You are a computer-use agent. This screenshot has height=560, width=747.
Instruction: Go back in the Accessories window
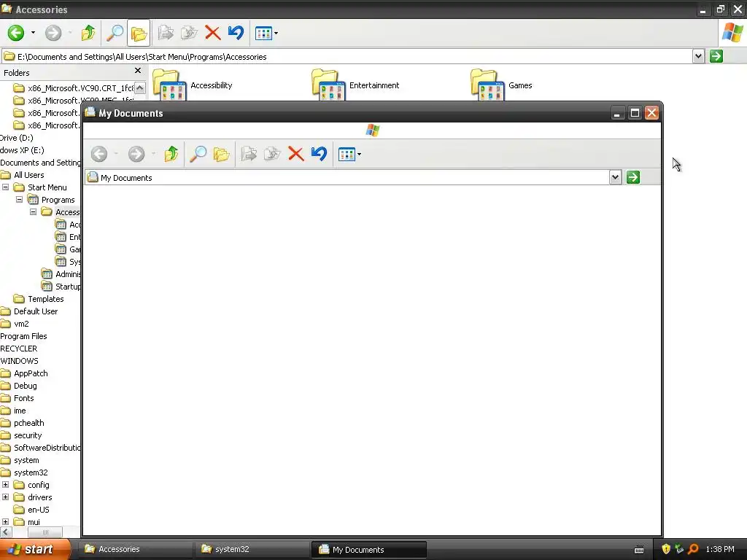pos(16,33)
